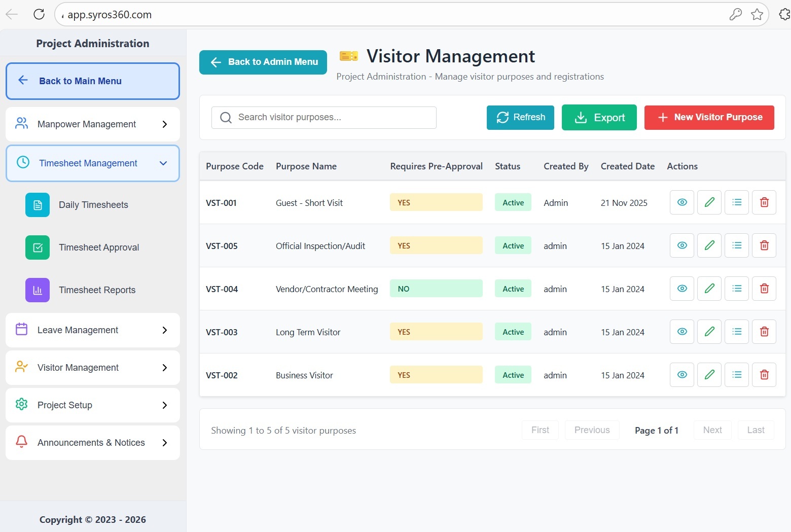Go to Timesheet Approval
This screenshot has width=791, height=532.
point(98,247)
